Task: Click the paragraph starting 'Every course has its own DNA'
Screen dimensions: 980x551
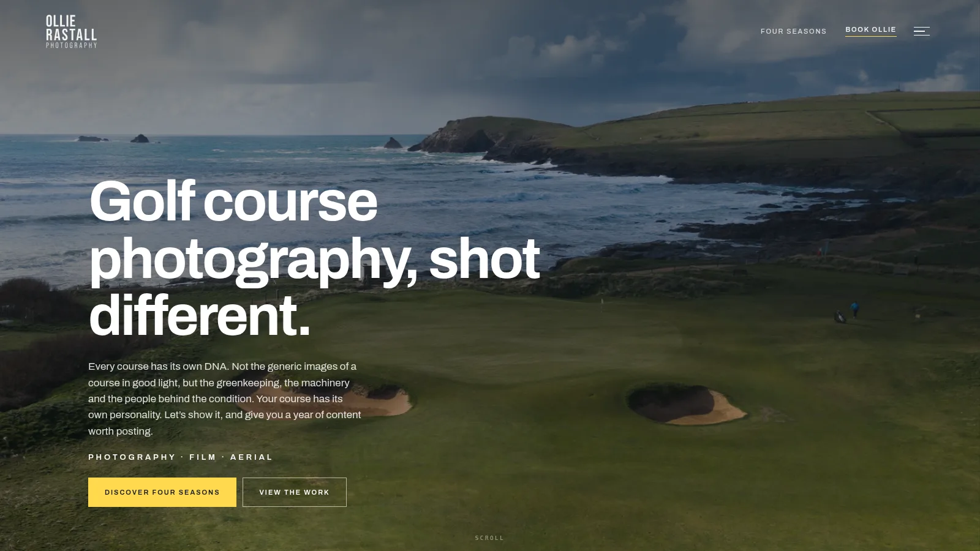Action: [225, 399]
